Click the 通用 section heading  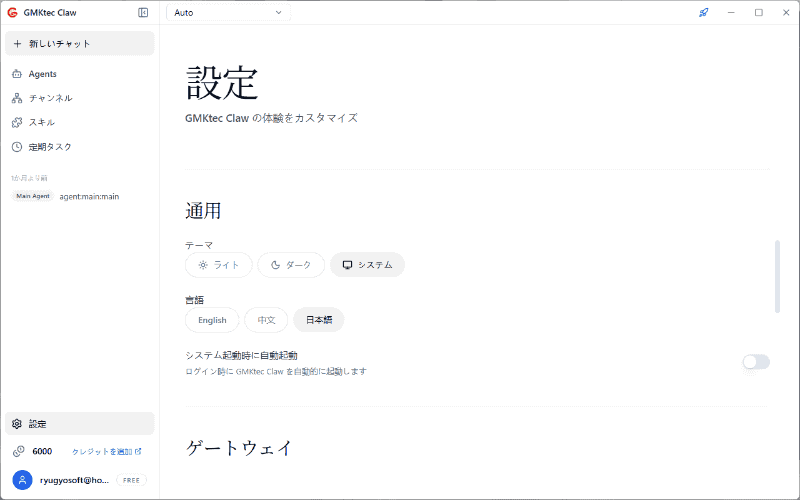pos(203,210)
